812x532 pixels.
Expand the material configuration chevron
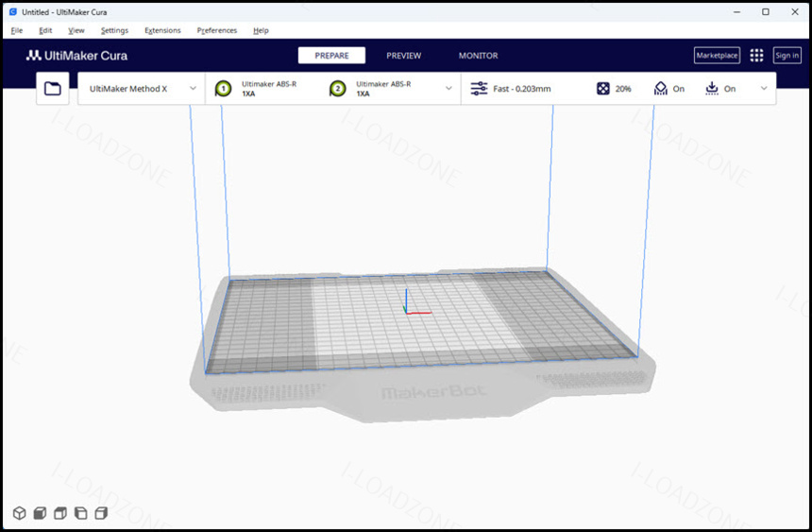448,89
